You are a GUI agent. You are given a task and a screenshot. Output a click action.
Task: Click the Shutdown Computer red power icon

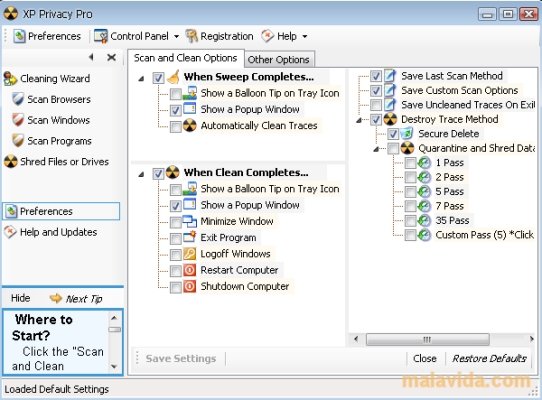click(x=189, y=286)
